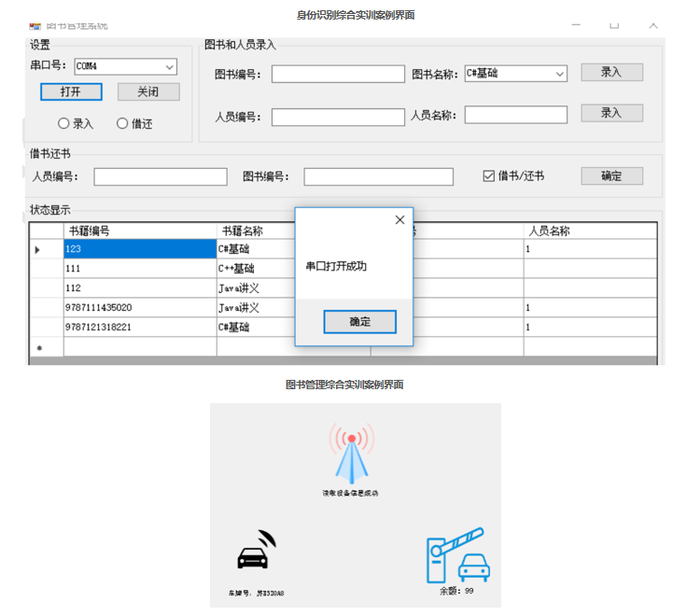Focus the 人员名称 input field

click(x=515, y=115)
